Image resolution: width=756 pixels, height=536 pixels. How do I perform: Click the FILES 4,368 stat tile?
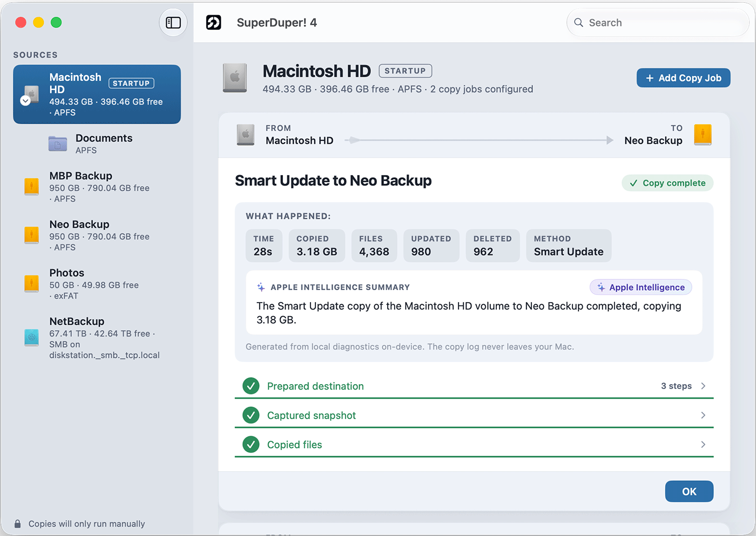(x=374, y=246)
